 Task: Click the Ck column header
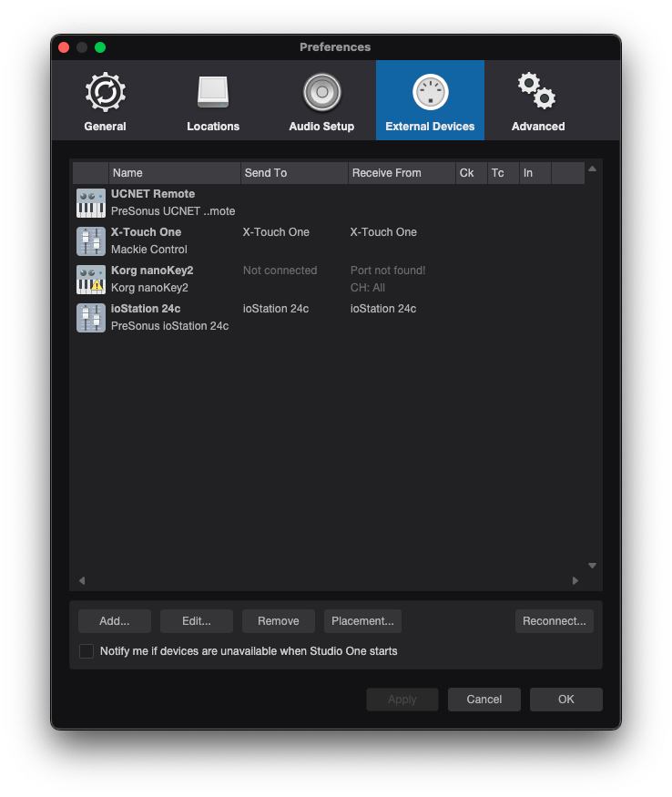pyautogui.click(x=471, y=173)
